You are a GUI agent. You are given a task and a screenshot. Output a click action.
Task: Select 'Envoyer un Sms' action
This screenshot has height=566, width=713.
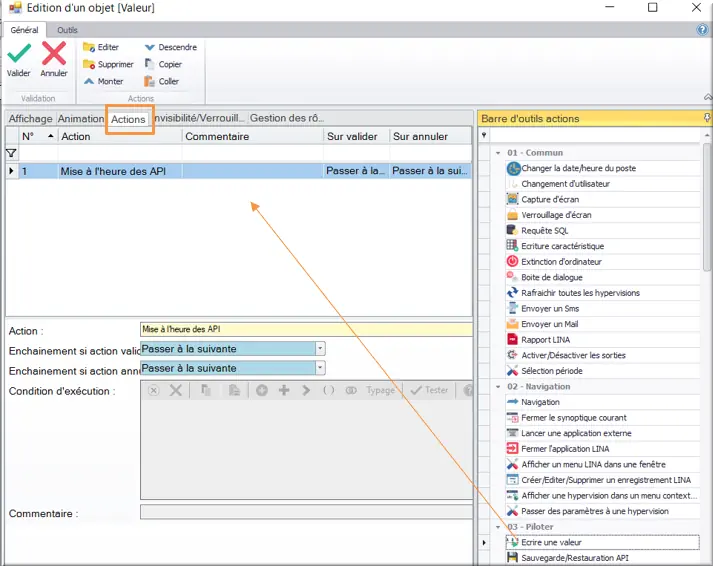pos(603,308)
